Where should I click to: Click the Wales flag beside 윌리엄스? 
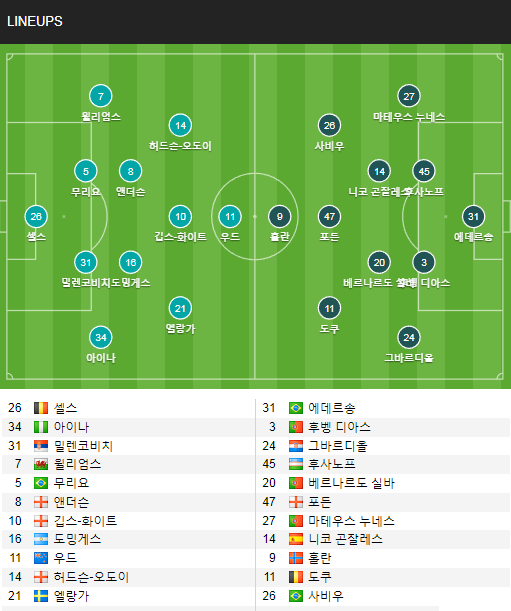[41, 464]
